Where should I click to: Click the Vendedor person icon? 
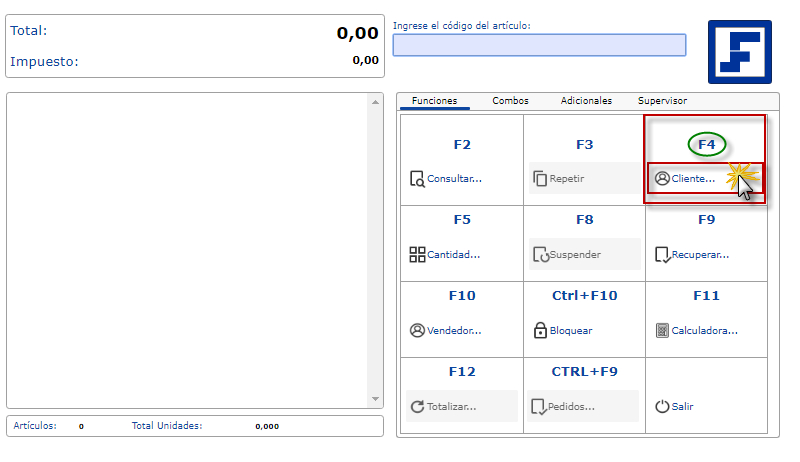click(x=417, y=330)
